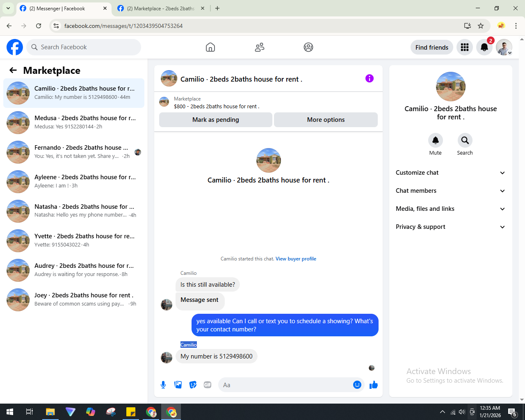
Task: Open the Chrome profile avatar in toolbar
Action: 501,26
